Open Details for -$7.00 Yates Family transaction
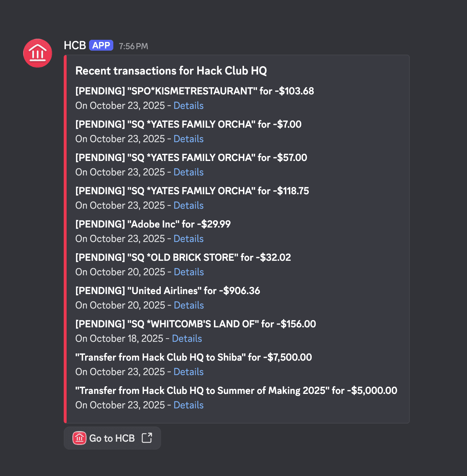 click(188, 139)
